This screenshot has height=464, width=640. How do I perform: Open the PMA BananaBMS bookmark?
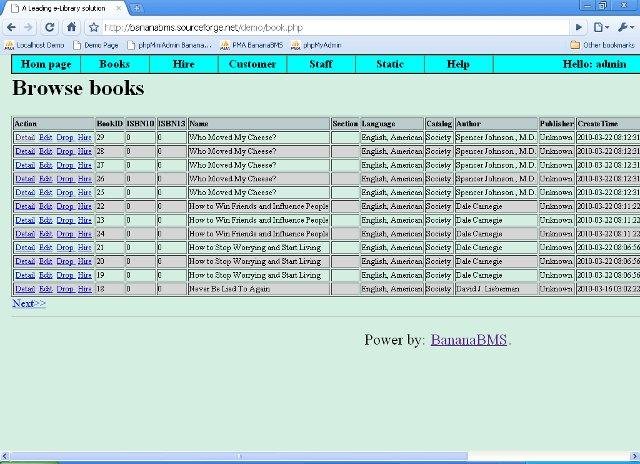pos(252,45)
